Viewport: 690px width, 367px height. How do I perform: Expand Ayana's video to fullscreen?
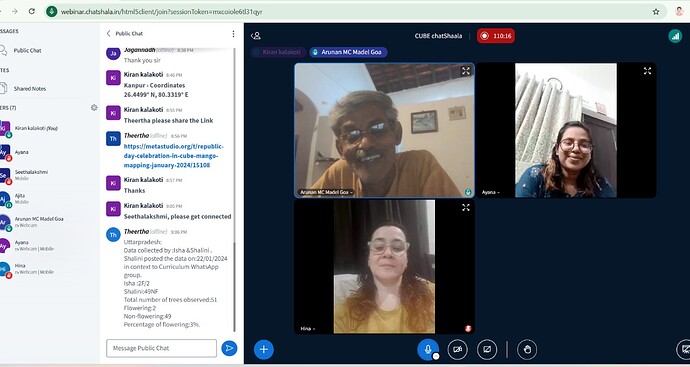coord(647,71)
